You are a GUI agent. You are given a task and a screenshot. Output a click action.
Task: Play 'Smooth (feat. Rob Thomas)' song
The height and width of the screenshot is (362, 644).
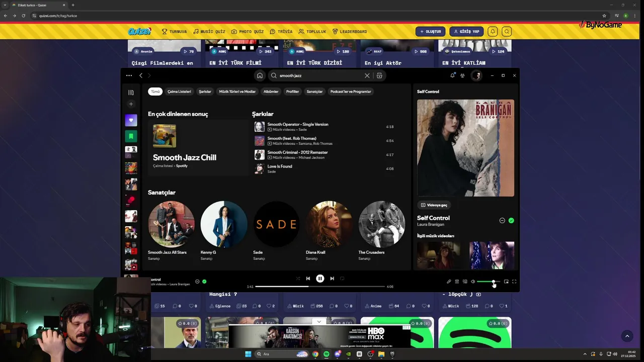[x=325, y=141]
